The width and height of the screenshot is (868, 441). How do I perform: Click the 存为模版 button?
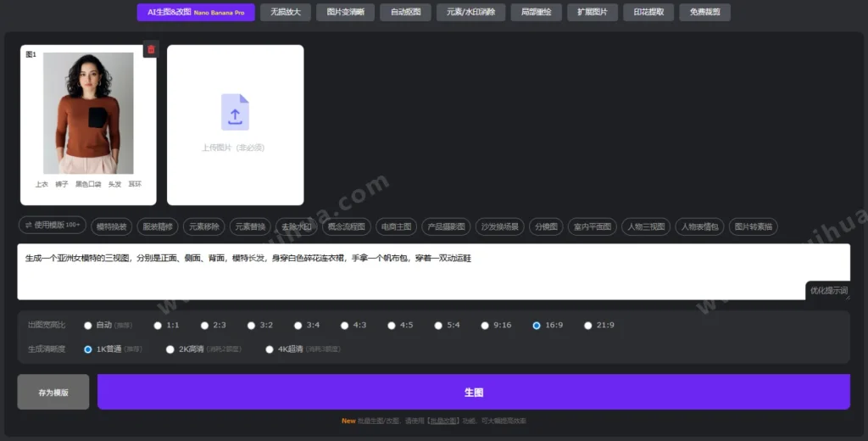click(x=53, y=393)
